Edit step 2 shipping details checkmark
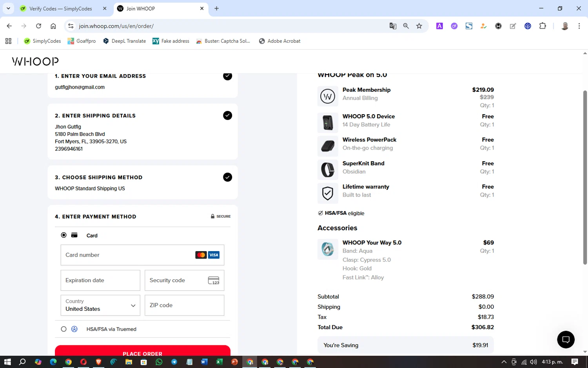Screen dimensions: 588x368 click(x=227, y=115)
